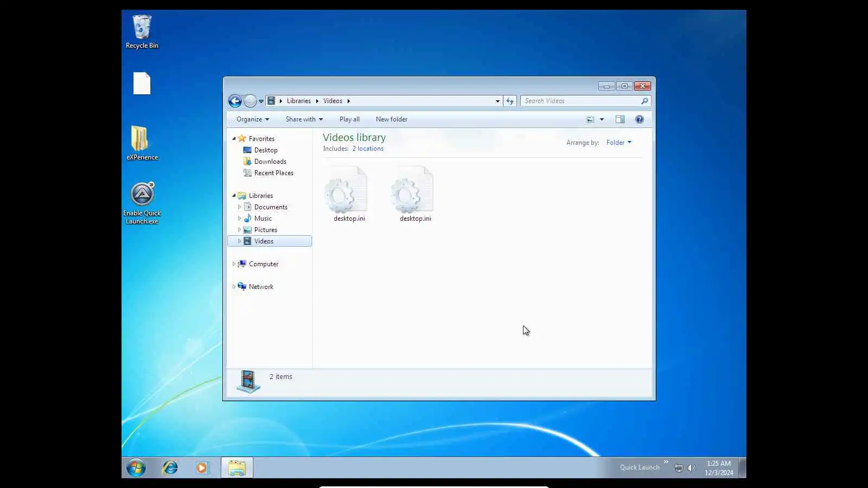The width and height of the screenshot is (868, 488).
Task: Click the Videos library icon in details pane
Action: point(248,382)
